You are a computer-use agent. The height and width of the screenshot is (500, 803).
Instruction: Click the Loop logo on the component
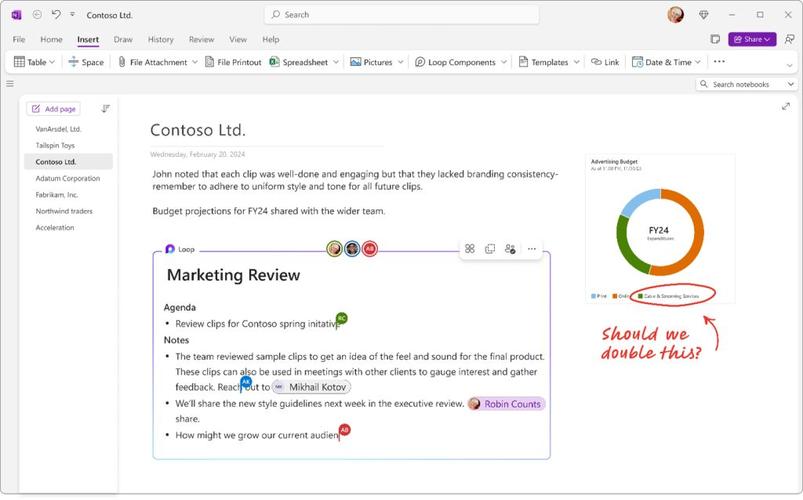pos(171,249)
